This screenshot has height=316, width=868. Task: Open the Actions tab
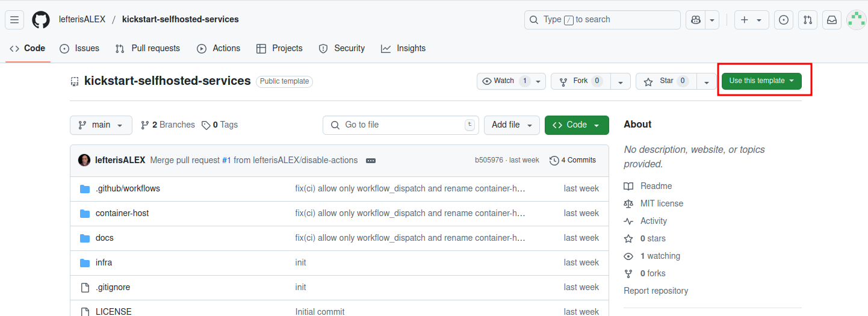click(219, 48)
